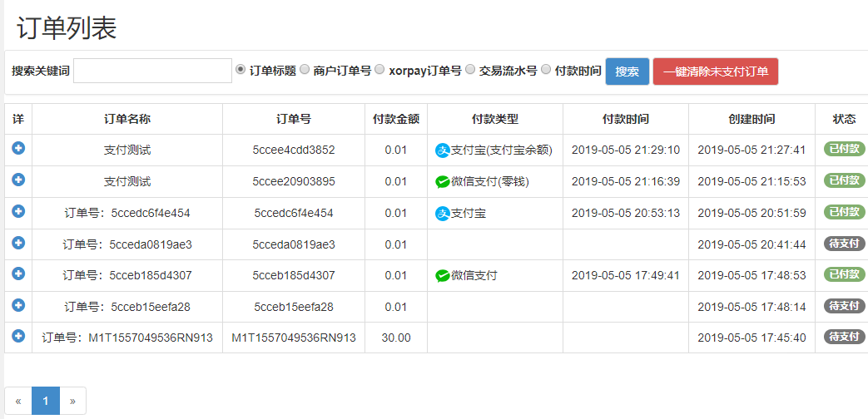
Task: Click WeChat Pay icon in order 5cceb185d4307 row
Action: 443,276
